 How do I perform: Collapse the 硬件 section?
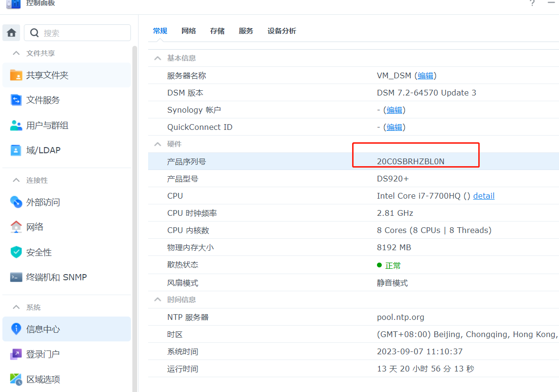(x=157, y=144)
